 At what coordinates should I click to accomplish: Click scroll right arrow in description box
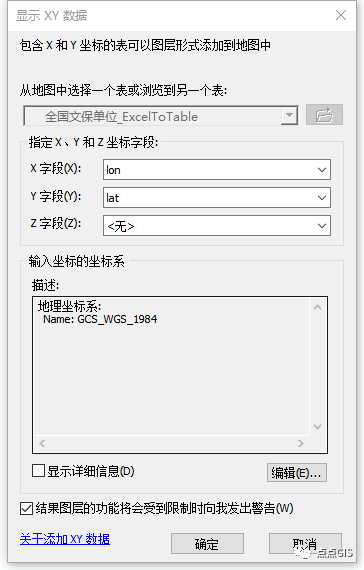point(301,443)
